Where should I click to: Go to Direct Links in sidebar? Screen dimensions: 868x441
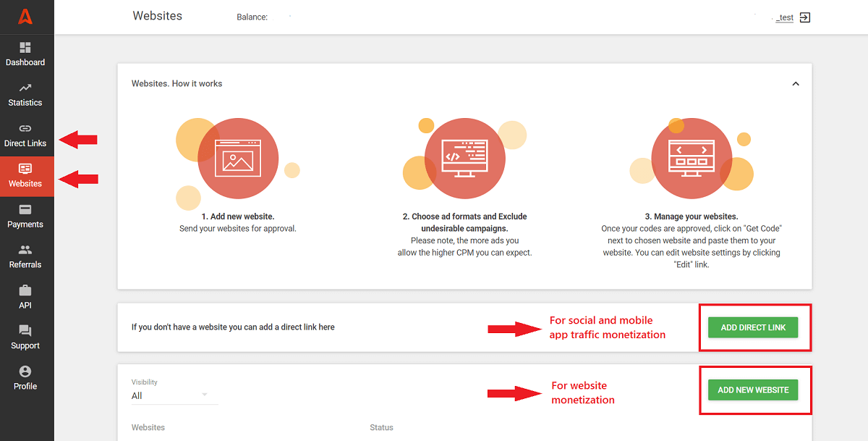coord(25,135)
